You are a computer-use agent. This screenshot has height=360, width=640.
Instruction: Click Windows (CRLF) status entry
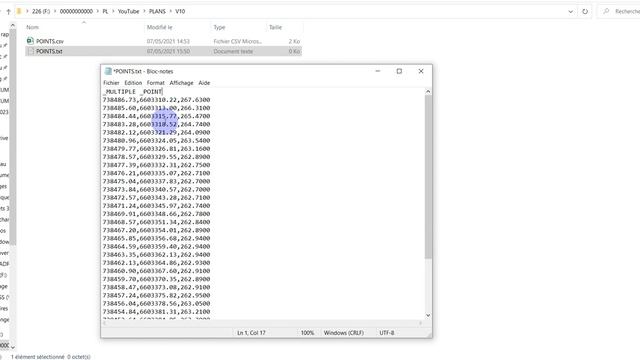tap(344, 333)
